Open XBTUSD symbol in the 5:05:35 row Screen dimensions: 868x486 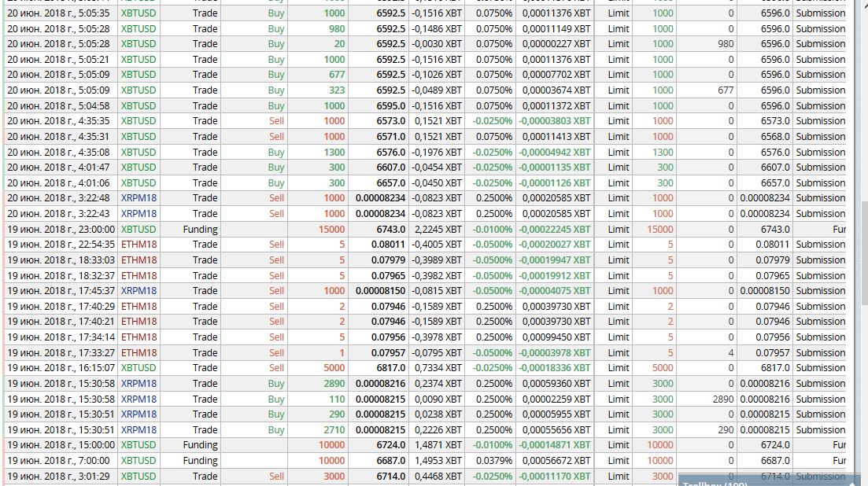pyautogui.click(x=139, y=13)
